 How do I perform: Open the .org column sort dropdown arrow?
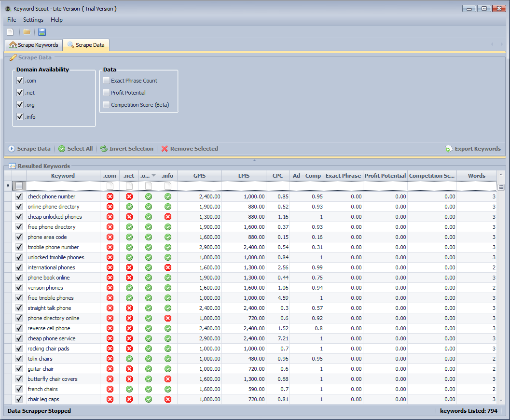pos(153,176)
